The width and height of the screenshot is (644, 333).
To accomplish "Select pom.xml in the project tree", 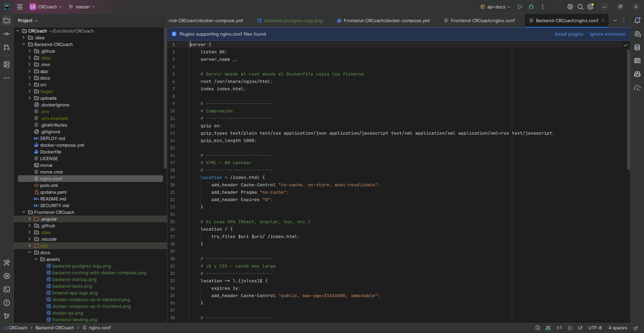I will coord(49,185).
